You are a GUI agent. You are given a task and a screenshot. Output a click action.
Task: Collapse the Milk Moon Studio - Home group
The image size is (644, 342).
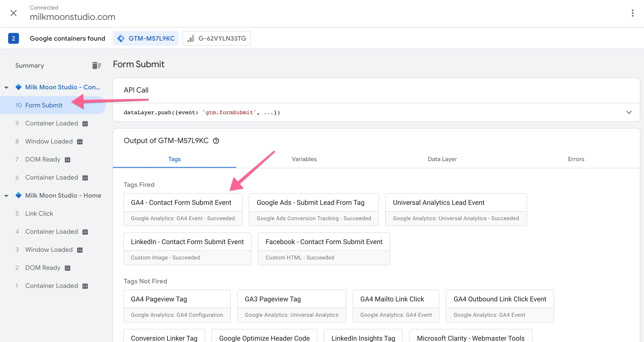[x=7, y=196]
